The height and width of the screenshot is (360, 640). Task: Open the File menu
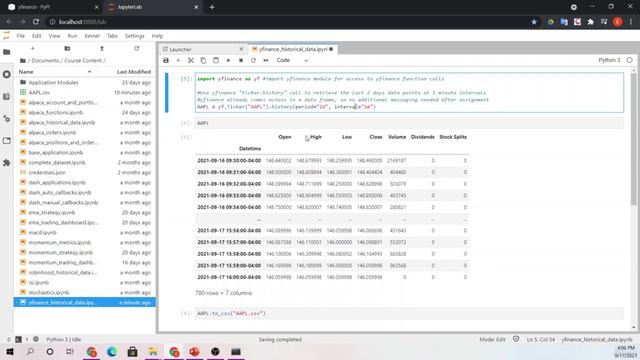tap(21, 36)
